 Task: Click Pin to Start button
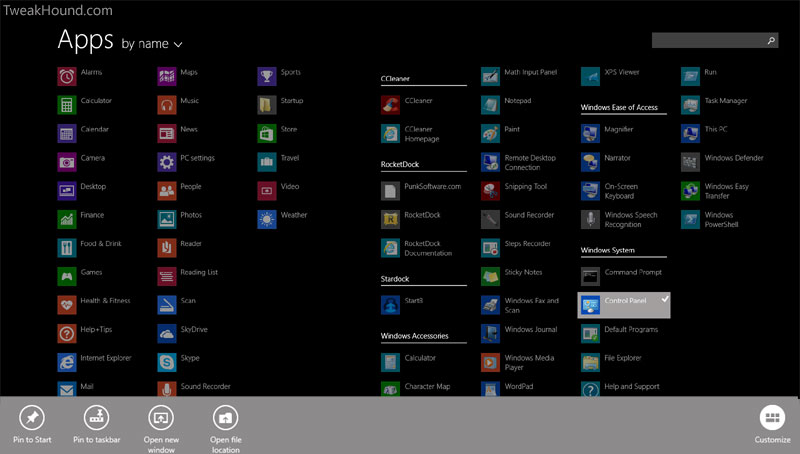tap(32, 424)
